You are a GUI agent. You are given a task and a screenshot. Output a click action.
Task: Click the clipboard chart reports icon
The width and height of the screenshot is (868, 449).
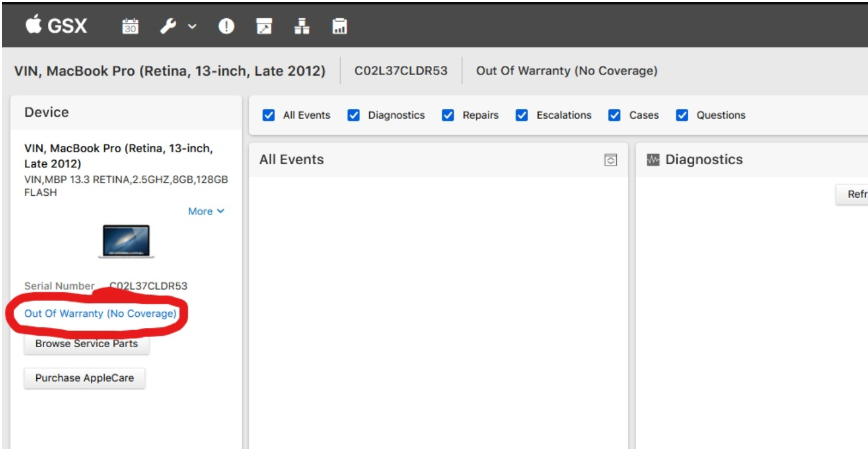tap(340, 27)
